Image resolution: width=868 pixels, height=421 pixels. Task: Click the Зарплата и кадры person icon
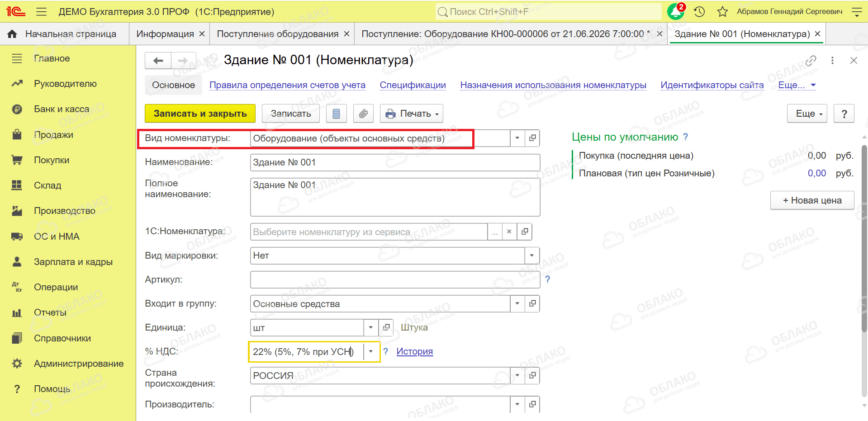17,262
